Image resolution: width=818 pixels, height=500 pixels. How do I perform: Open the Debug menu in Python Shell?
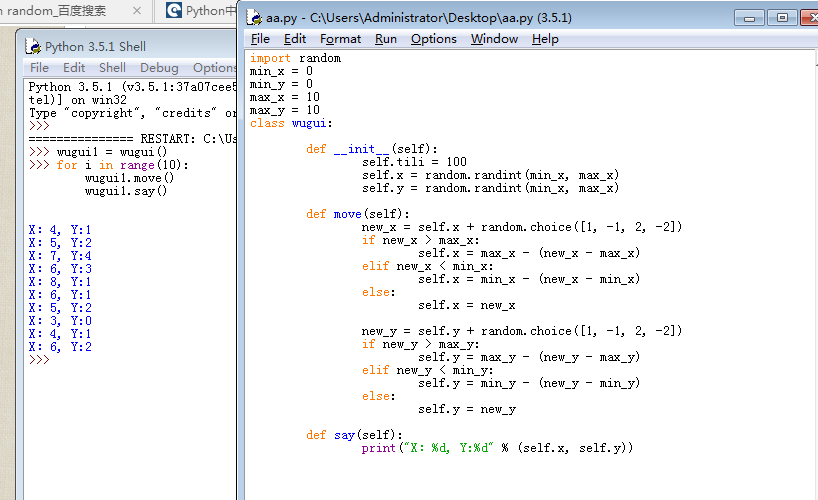point(159,68)
